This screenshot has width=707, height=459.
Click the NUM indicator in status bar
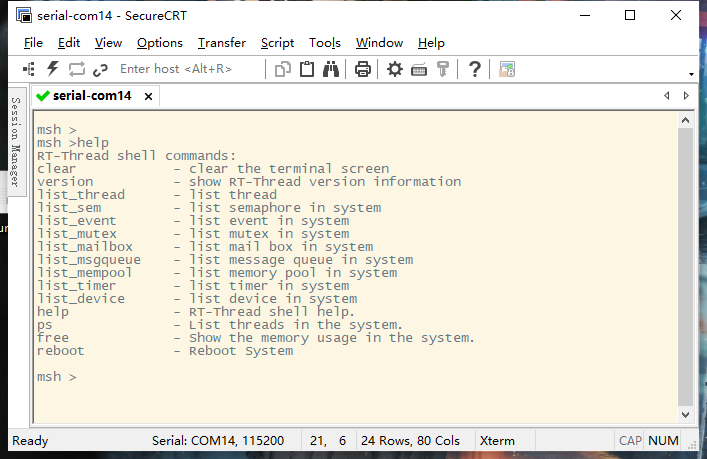click(663, 441)
